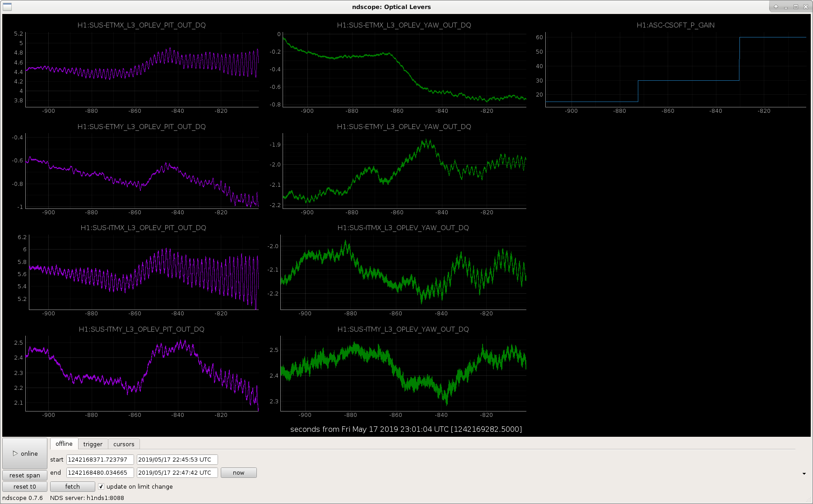Viewport: 813px width, 504px height.
Task: Click the start GPS time field
Action: [100, 459]
